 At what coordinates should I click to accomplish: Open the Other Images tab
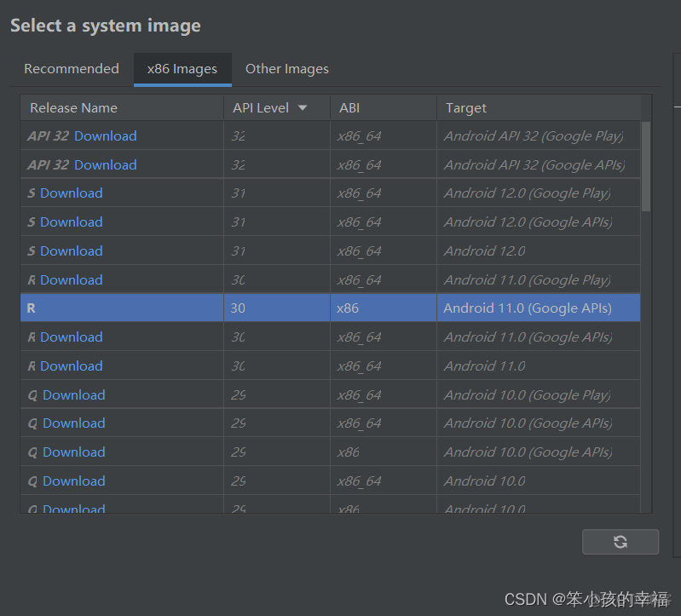coord(286,69)
